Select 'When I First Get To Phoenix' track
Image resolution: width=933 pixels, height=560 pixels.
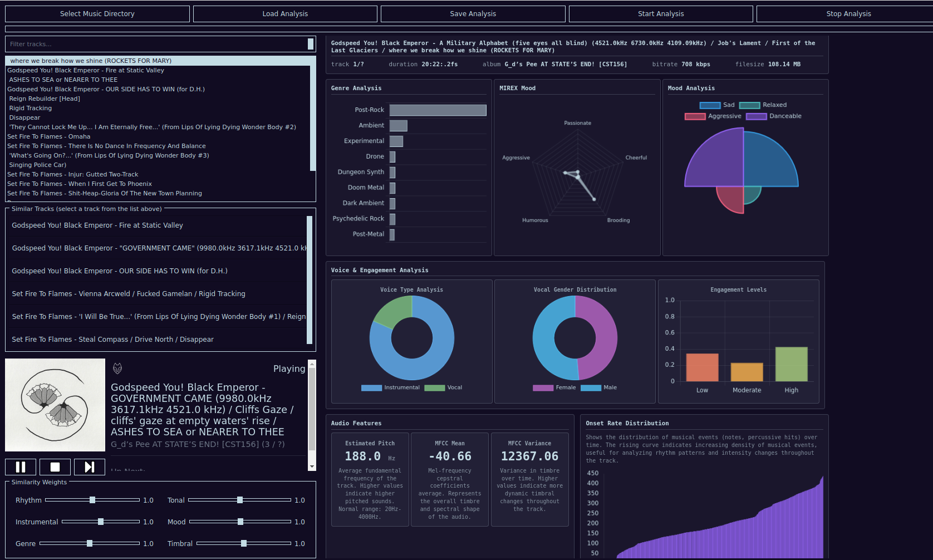[158, 184]
